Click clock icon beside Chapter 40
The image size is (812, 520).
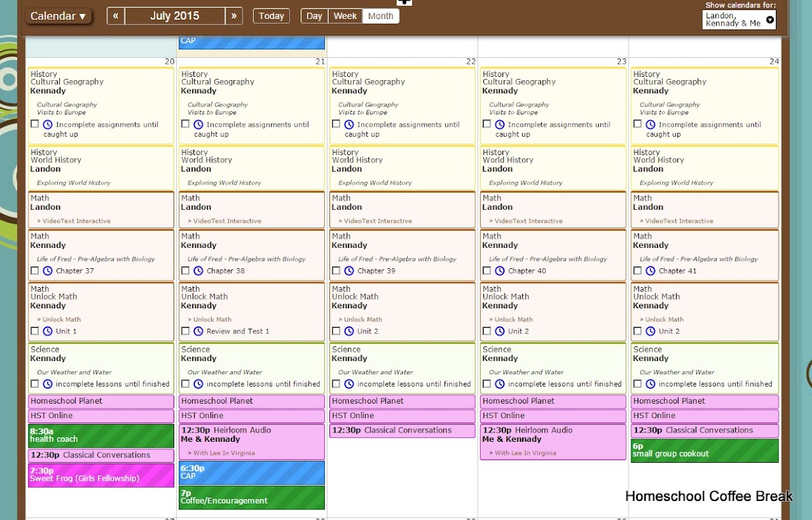click(x=500, y=271)
